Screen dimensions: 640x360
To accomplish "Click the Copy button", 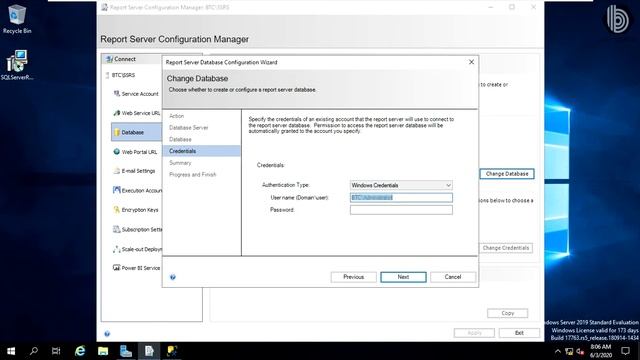I will tap(507, 313).
